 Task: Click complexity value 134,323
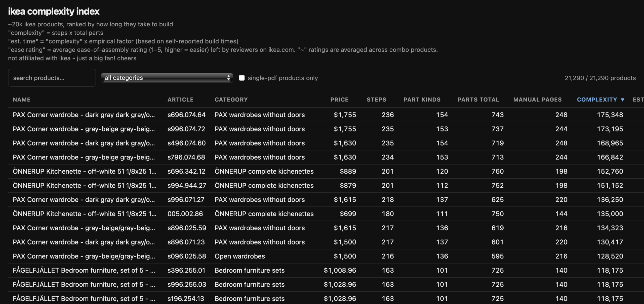click(610, 228)
